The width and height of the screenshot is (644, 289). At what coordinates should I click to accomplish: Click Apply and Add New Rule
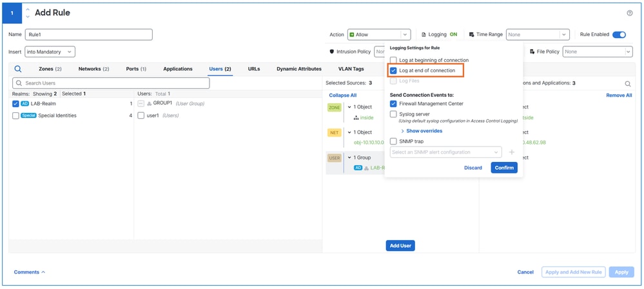[x=573, y=272]
